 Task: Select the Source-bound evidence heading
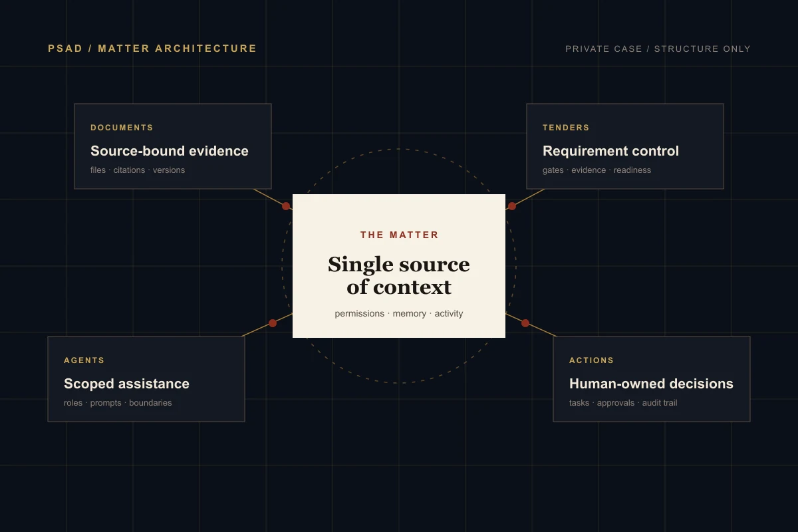click(x=170, y=151)
